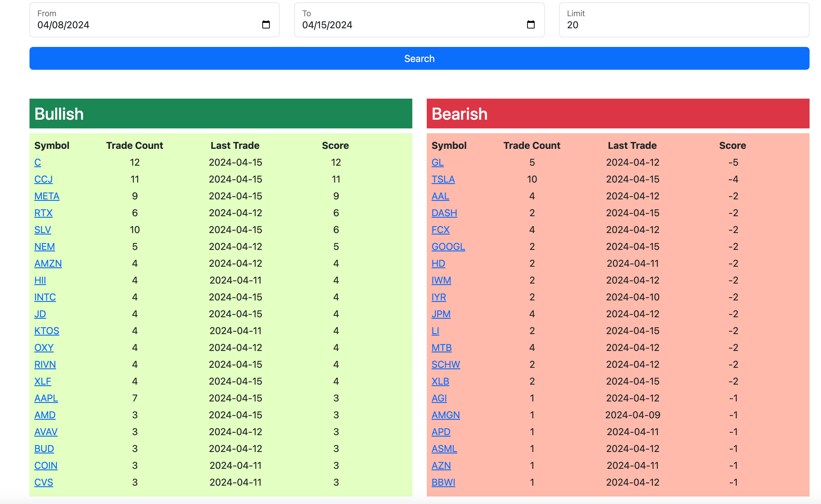821x504 pixels.
Task: Open the To date calendar picker icon
Action: pyautogui.click(x=531, y=25)
